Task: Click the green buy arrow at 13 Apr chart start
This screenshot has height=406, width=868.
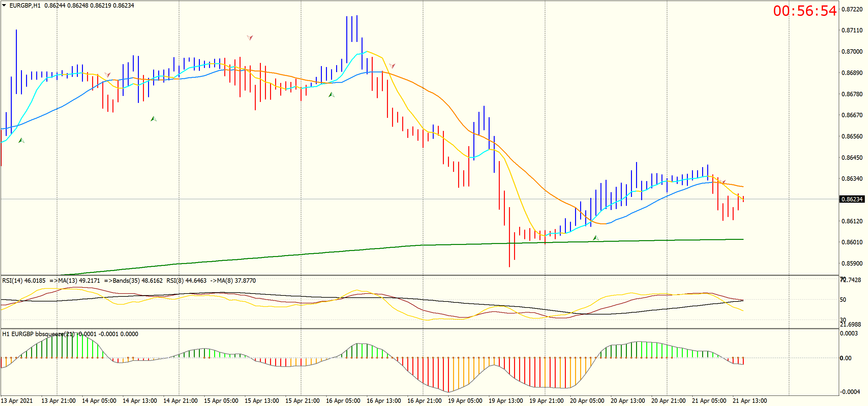Action: (x=21, y=140)
